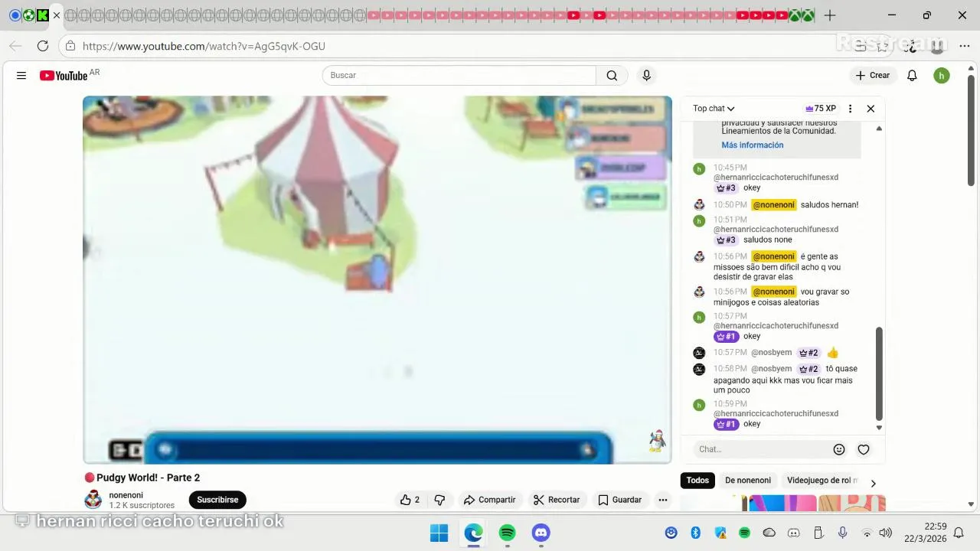Click the #1 crown badge near 10:59 PM

click(x=726, y=423)
